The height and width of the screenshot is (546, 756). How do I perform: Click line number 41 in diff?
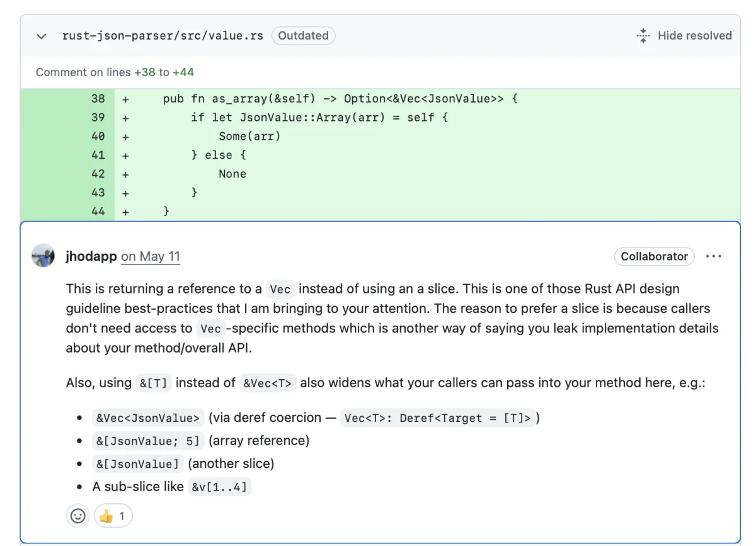tap(98, 156)
